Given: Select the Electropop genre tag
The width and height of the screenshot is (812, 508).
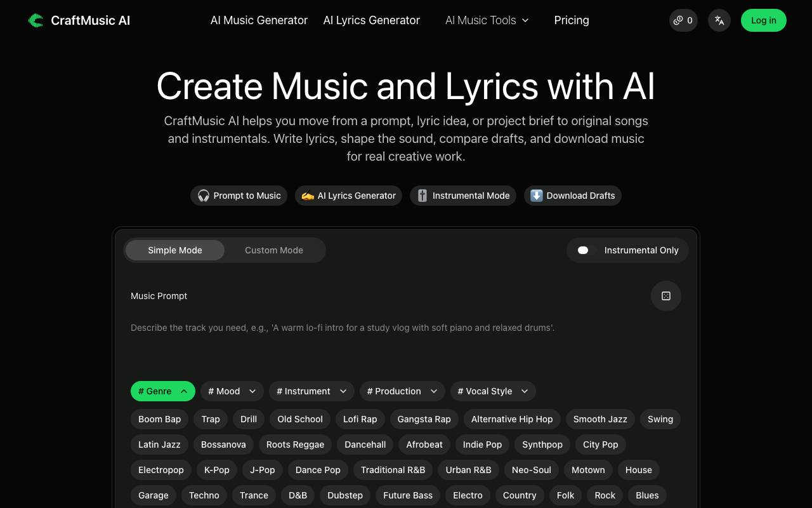Looking at the screenshot, I should pos(161,470).
